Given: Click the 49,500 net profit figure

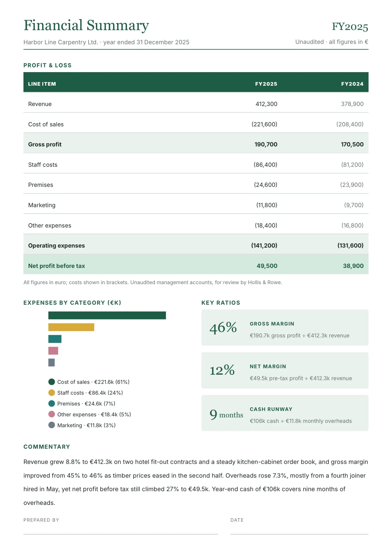Looking at the screenshot, I should coord(267,266).
